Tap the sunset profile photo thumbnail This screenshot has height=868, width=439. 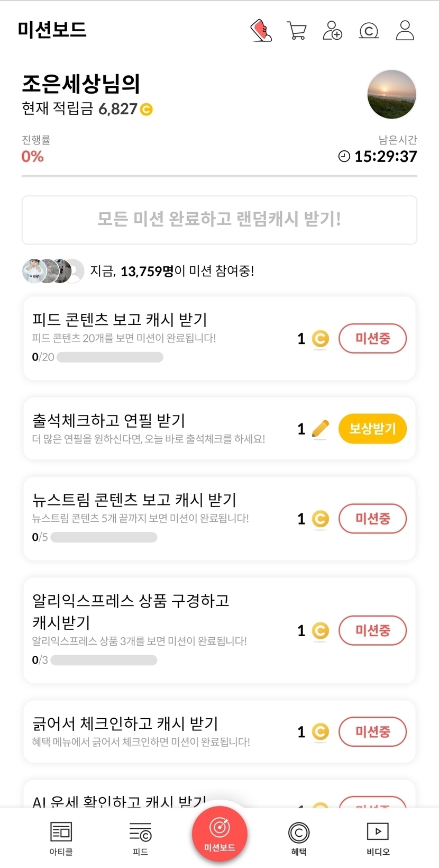tap(392, 94)
